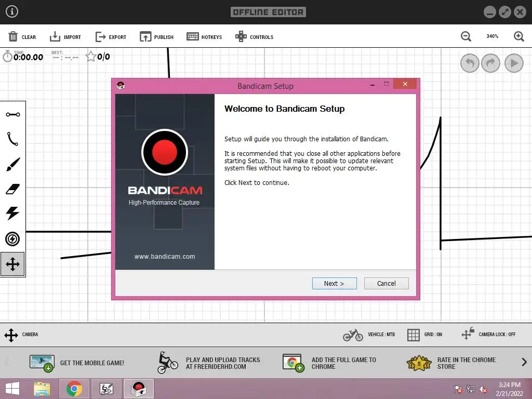
Task: Switch to the Free Rider taskbar app
Action: click(106, 389)
